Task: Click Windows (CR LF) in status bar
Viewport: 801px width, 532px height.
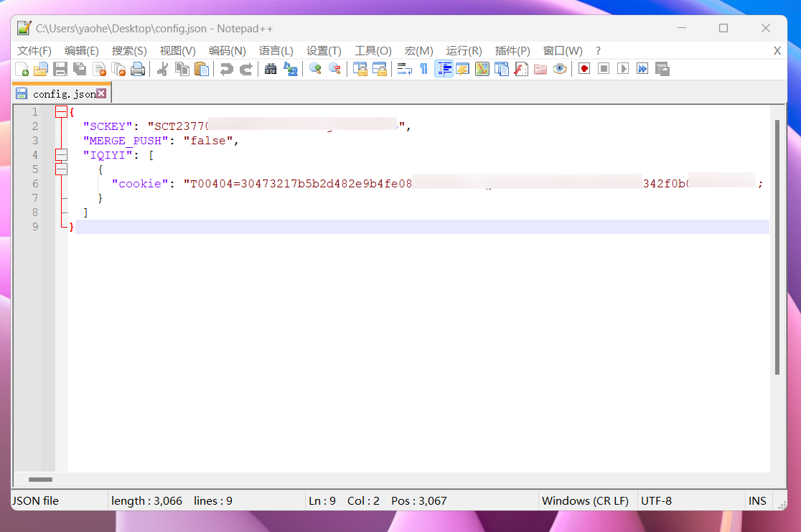Action: [585, 501]
